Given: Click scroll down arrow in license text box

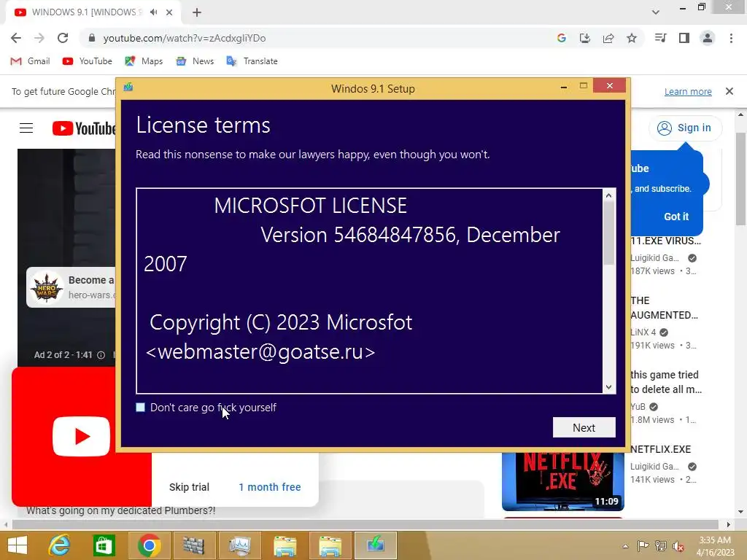Looking at the screenshot, I should click(608, 387).
